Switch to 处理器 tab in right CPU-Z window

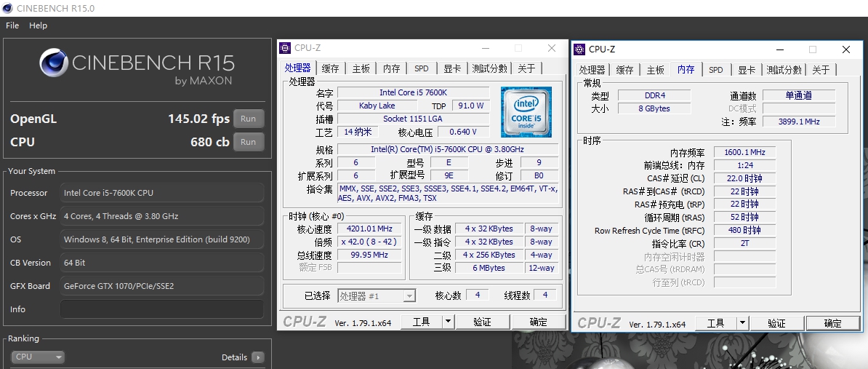click(x=592, y=70)
